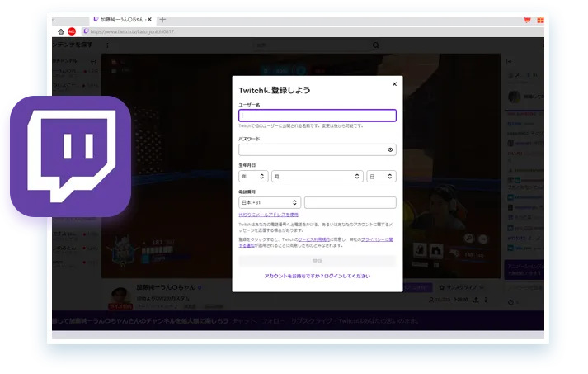Viewport: 588px width, 374px height.
Task: Click the Twitch search box
Action: [x=312, y=45]
